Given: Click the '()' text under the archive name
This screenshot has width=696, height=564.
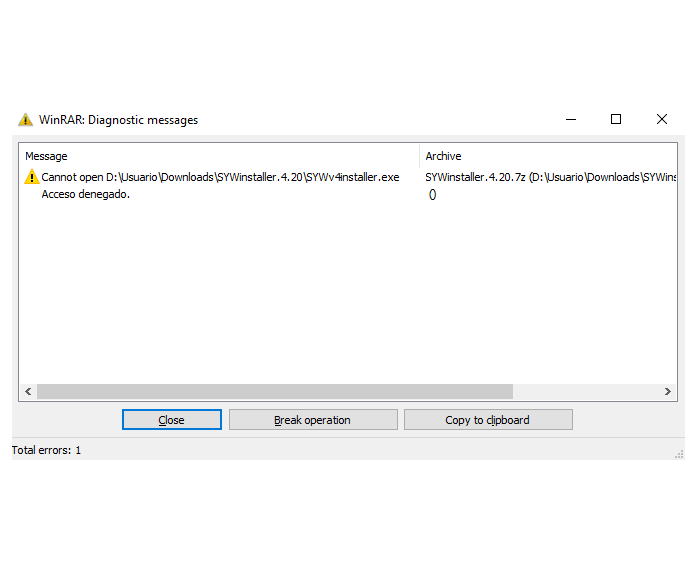Looking at the screenshot, I should [x=432, y=194].
